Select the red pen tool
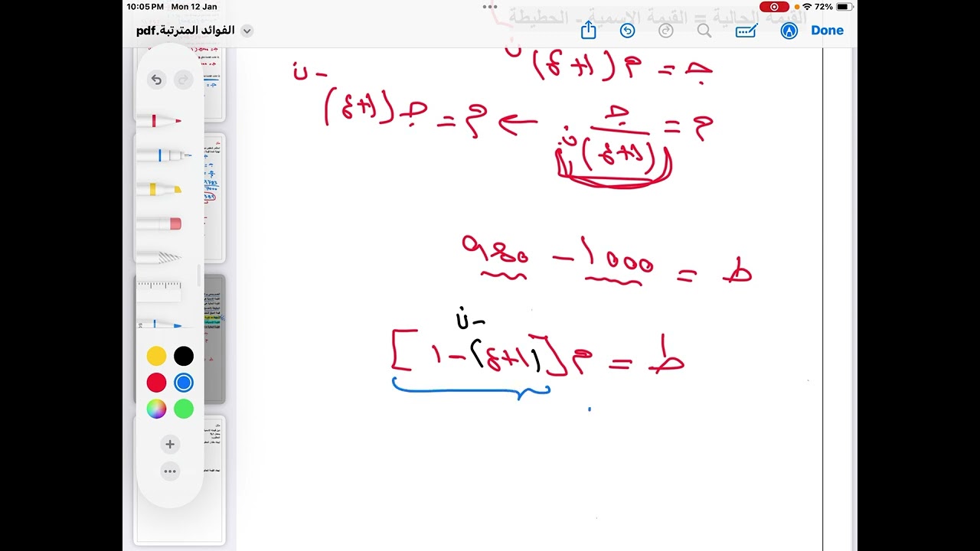Image resolution: width=980 pixels, height=551 pixels. point(159,120)
